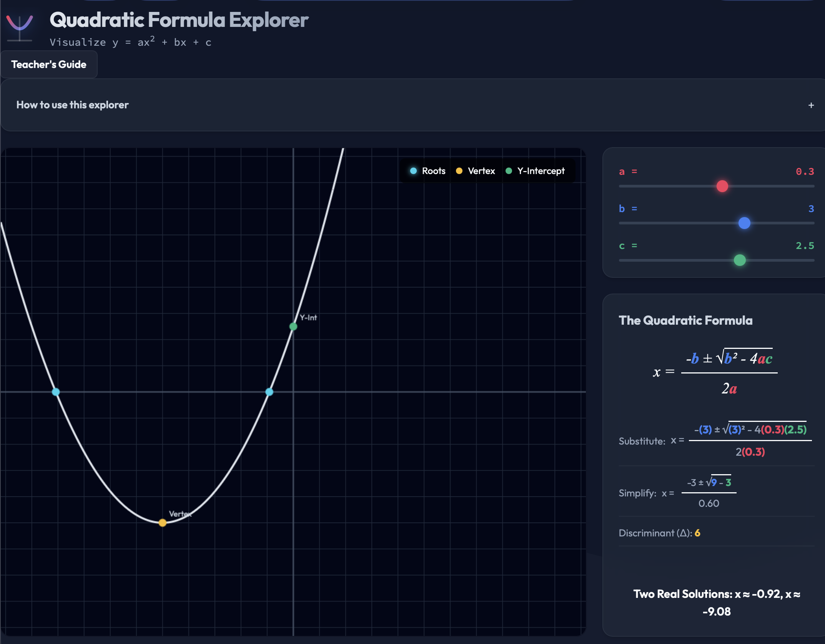Click the green slider handle for c
The width and height of the screenshot is (825, 644).
[740, 261]
